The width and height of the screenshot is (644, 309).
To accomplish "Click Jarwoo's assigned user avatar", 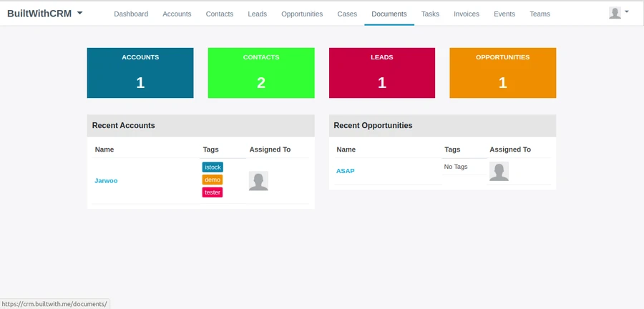I will pos(258,181).
